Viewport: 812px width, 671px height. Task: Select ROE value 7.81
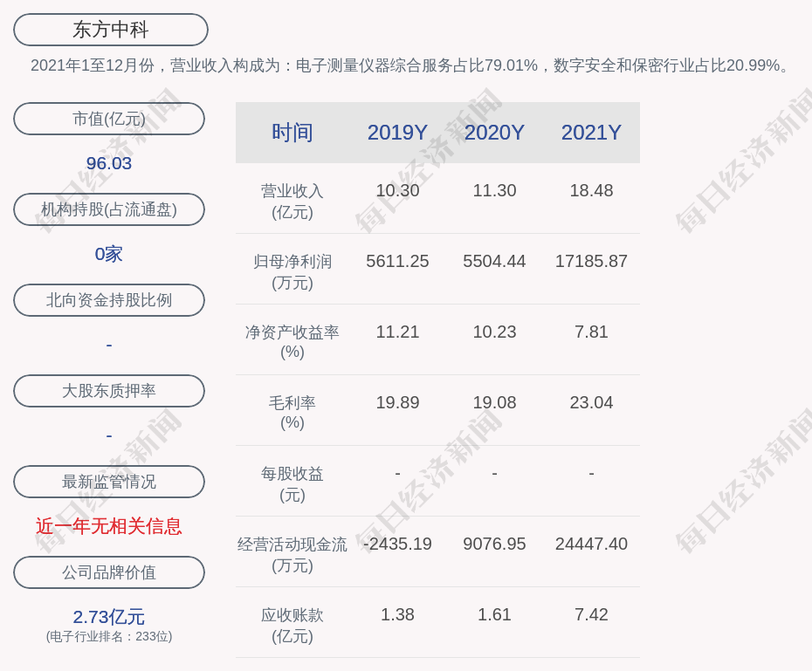tap(591, 332)
